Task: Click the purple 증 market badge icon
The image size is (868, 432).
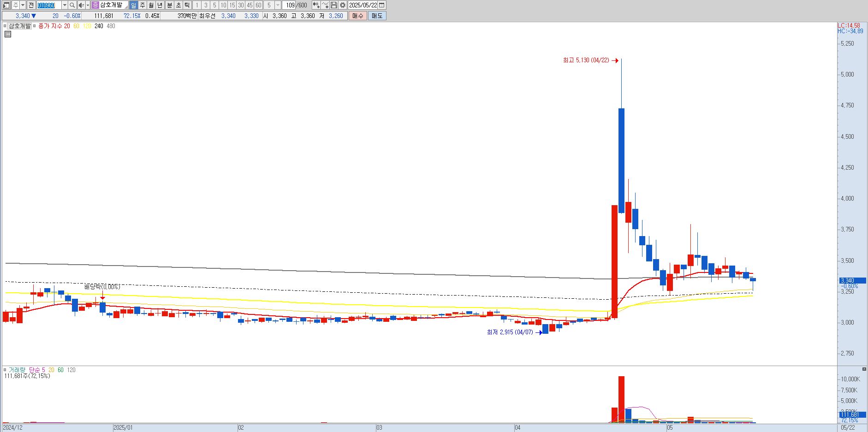Action: pos(95,5)
